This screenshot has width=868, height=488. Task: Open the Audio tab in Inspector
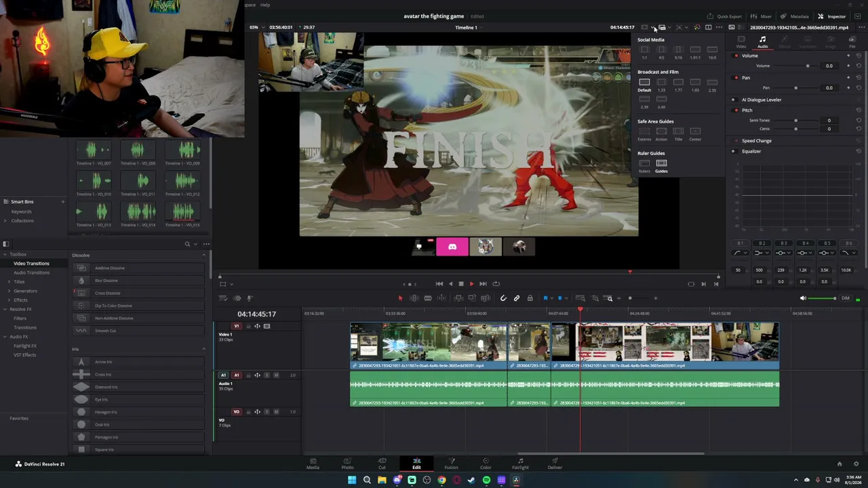[762, 42]
